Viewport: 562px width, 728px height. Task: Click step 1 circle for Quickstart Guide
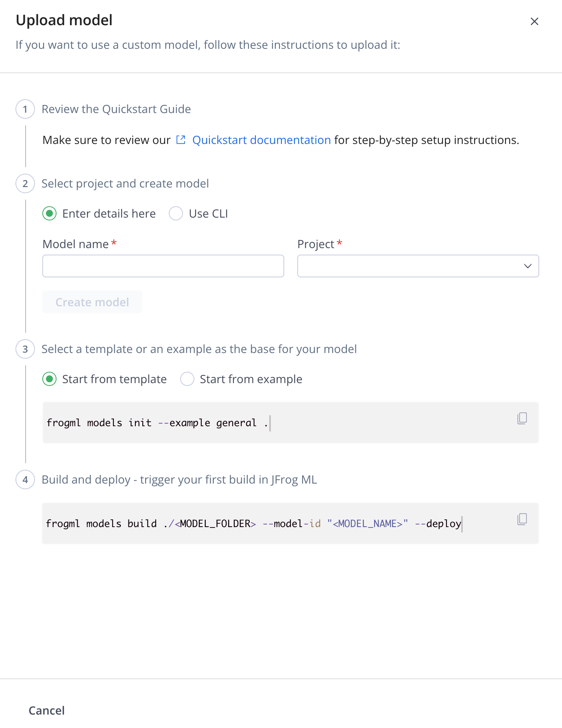click(25, 109)
